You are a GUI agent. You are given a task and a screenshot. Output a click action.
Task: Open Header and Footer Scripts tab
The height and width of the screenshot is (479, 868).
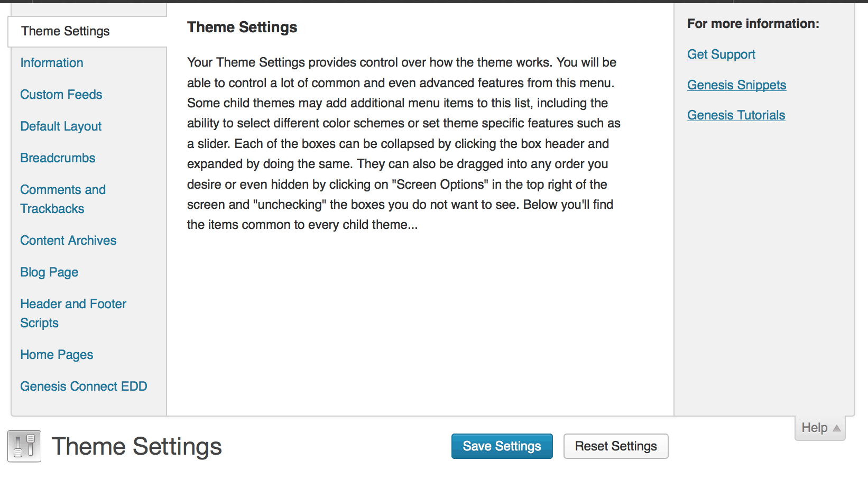(73, 314)
